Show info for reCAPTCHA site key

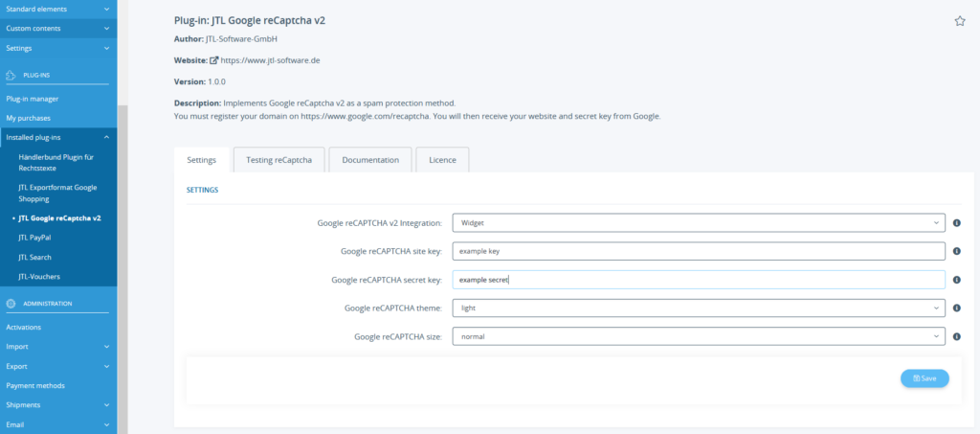(x=956, y=251)
